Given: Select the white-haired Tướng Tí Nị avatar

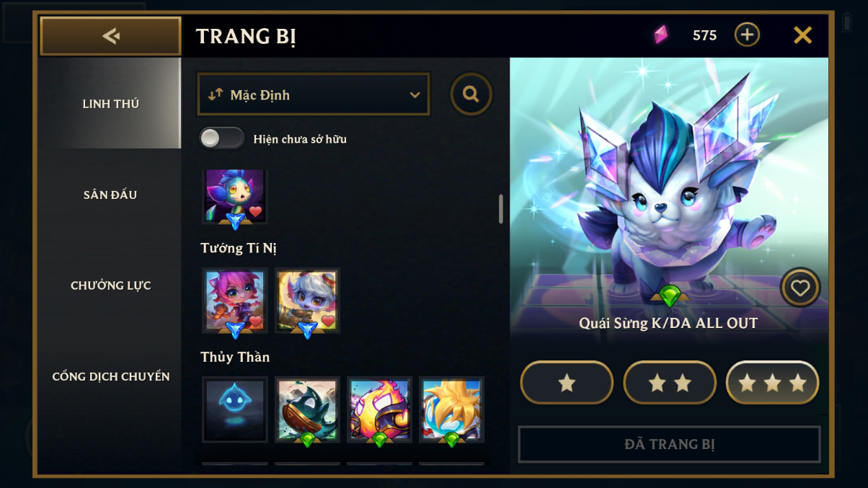Looking at the screenshot, I should point(307,301).
